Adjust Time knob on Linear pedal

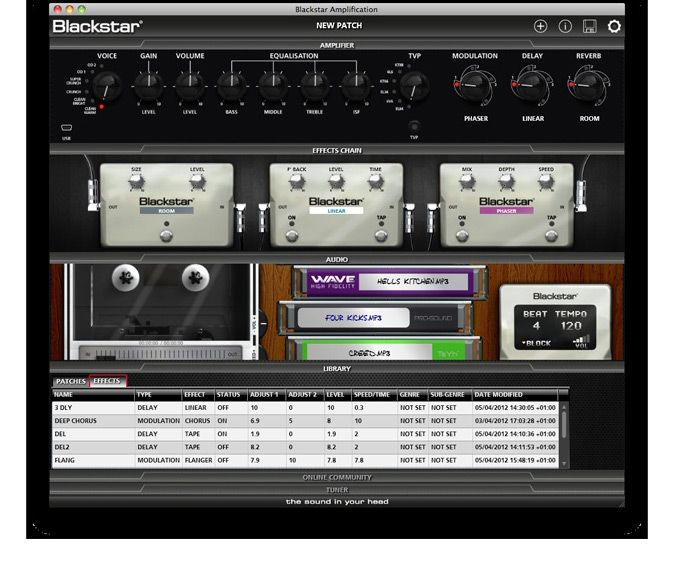[376, 182]
